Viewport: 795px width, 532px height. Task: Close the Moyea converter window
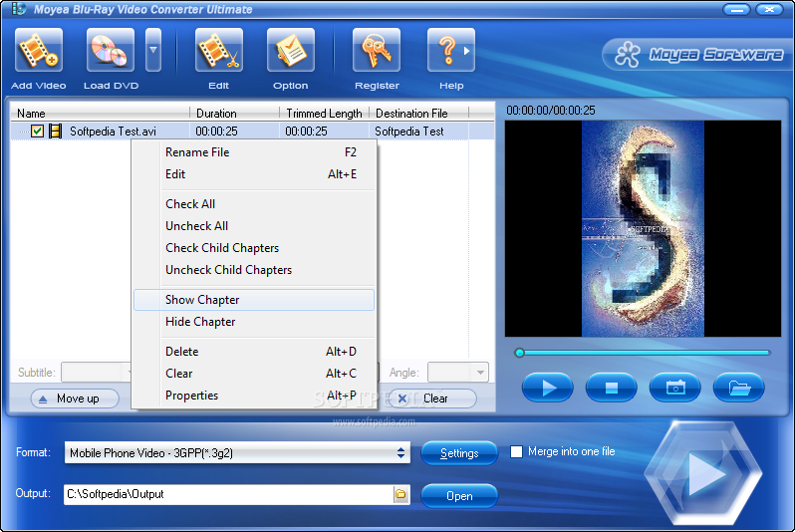770,9
